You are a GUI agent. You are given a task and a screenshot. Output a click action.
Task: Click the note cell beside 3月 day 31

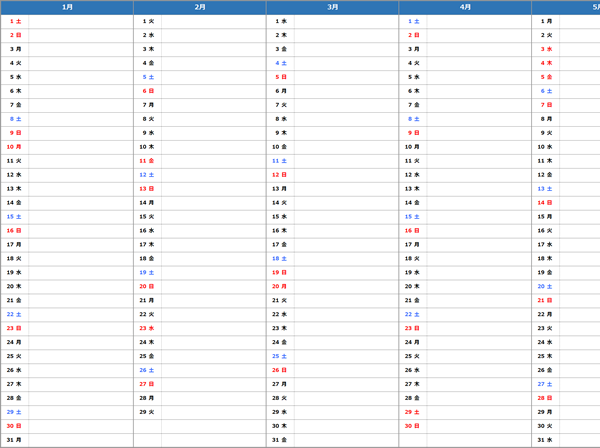[x=346, y=440]
